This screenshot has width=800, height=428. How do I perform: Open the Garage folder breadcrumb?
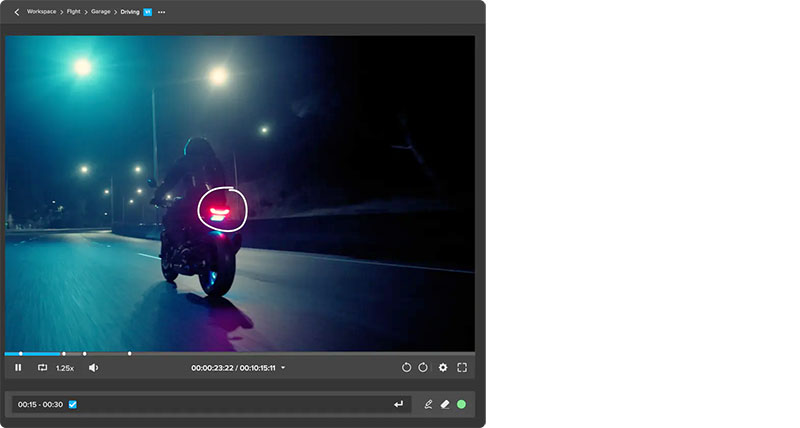click(x=101, y=12)
